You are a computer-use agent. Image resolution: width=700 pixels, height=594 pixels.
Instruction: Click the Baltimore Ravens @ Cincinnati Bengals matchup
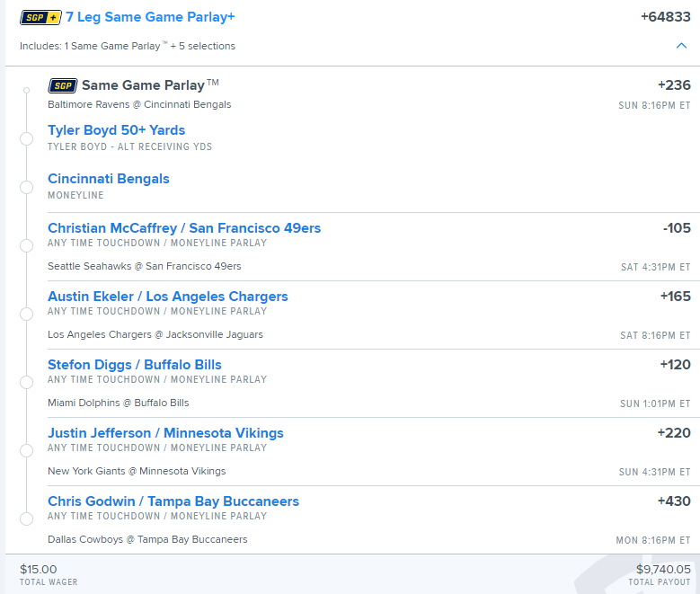(x=139, y=104)
